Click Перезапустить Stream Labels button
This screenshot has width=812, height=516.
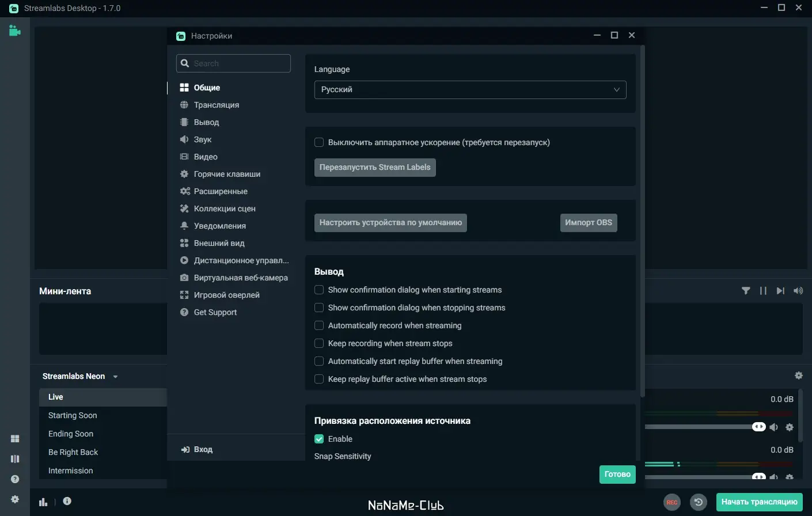(x=375, y=168)
